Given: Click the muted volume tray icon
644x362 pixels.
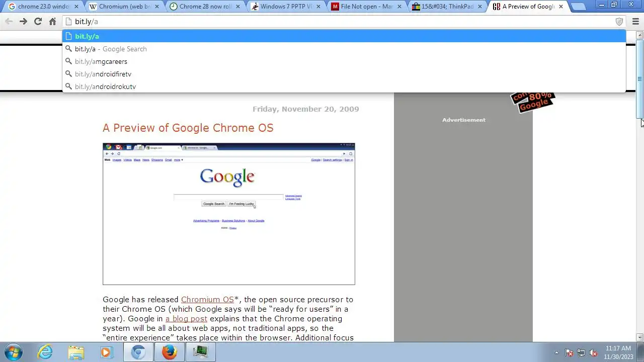Looking at the screenshot, I should tap(593, 352).
